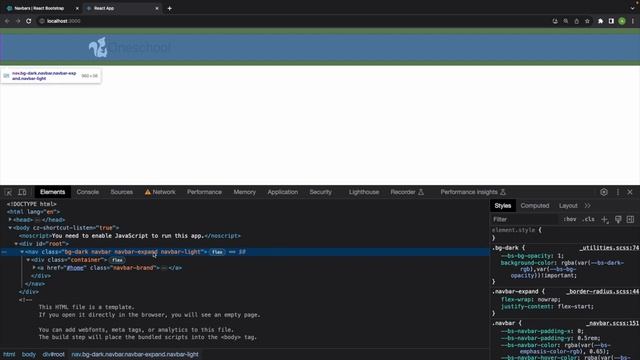
Task: Open DevTools customize three-dot menu
Action: pyautogui.click(x=618, y=192)
